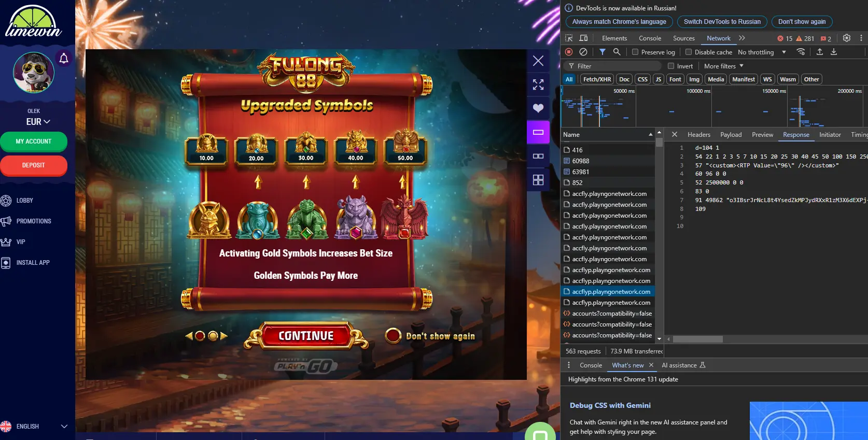Clear network log icon
The image size is (868, 440).
pyautogui.click(x=583, y=52)
